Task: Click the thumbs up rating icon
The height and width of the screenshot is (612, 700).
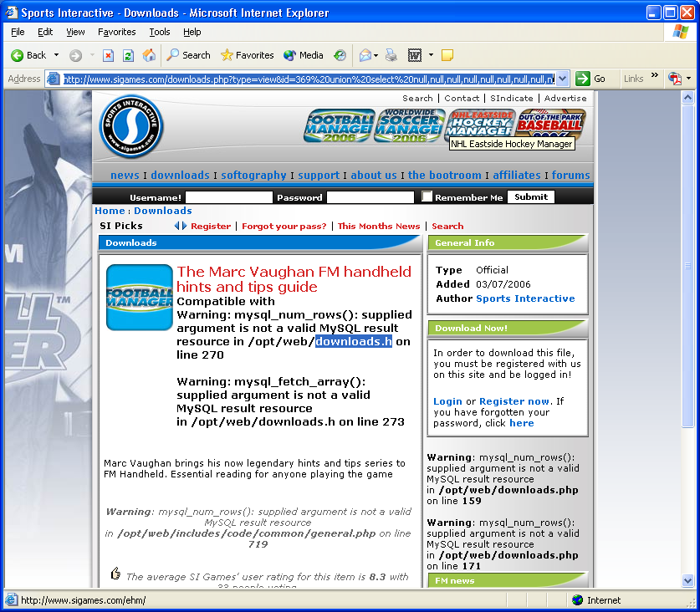Action: click(115, 574)
